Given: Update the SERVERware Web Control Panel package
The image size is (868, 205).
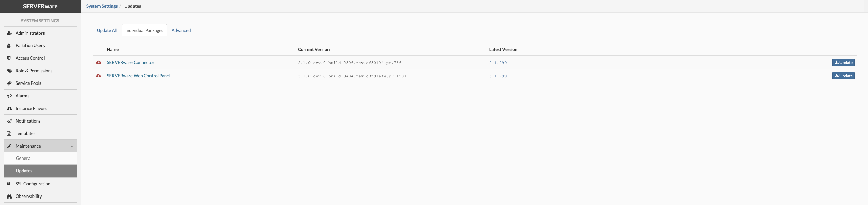Looking at the screenshot, I should coord(843,76).
